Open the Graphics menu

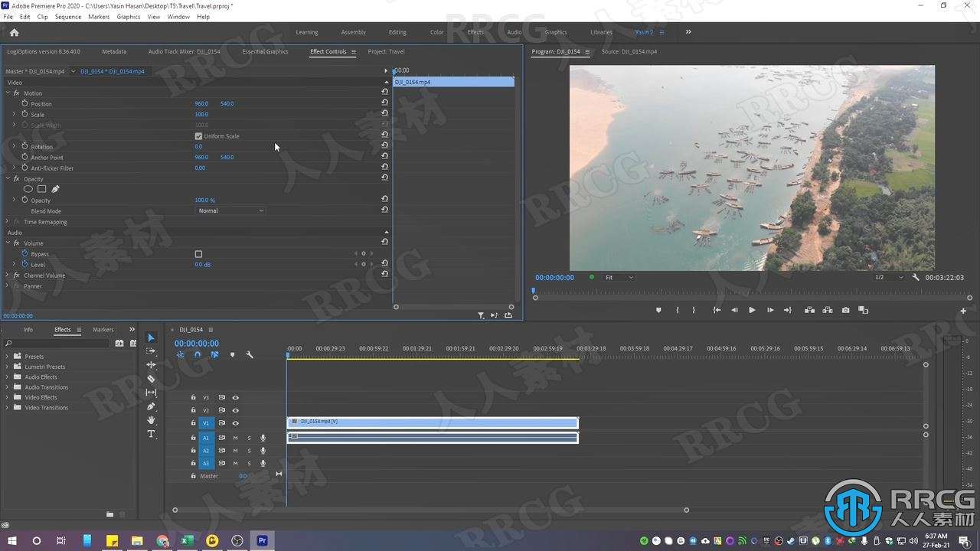coord(128,16)
